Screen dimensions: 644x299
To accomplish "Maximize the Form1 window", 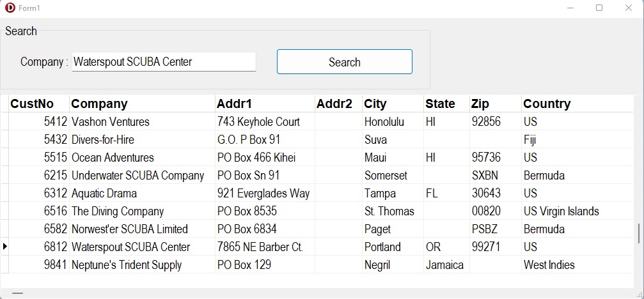I will 599,8.
